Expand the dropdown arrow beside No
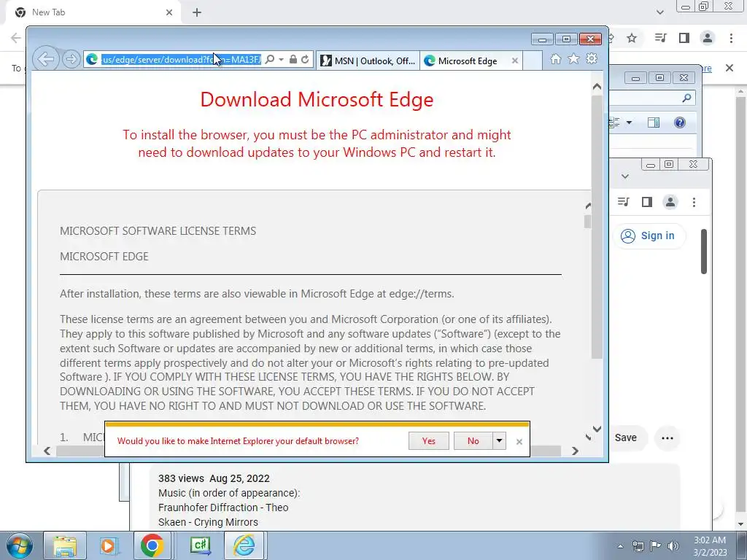 tap(499, 441)
